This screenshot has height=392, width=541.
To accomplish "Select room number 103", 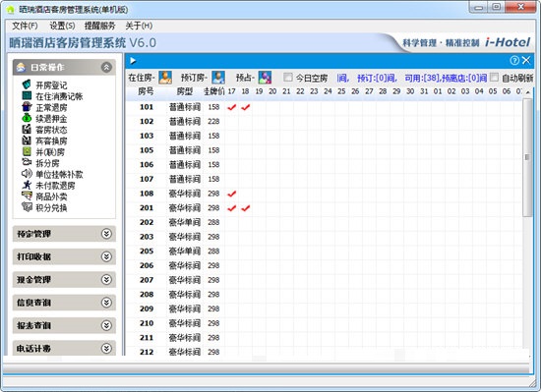I will click(147, 136).
